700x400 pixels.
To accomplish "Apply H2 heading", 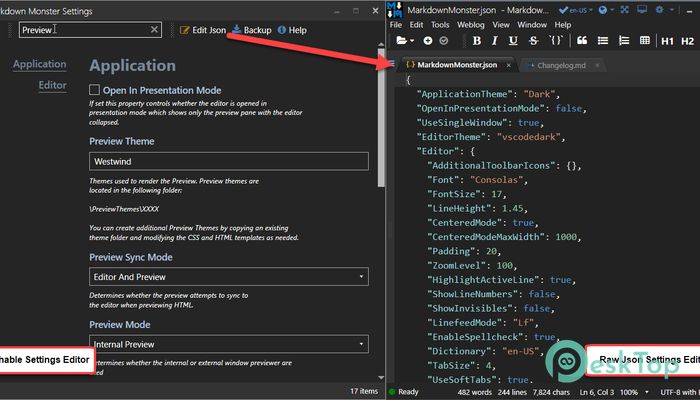I will pos(688,41).
